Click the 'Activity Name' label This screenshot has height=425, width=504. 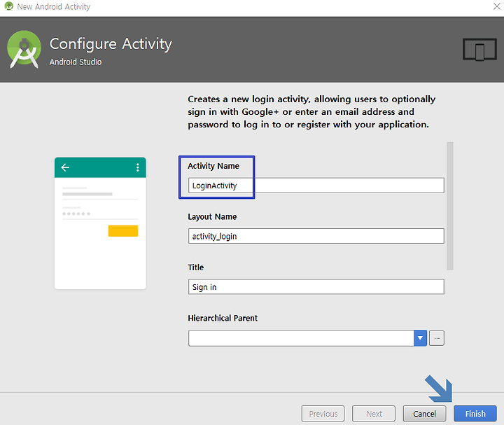tap(213, 166)
